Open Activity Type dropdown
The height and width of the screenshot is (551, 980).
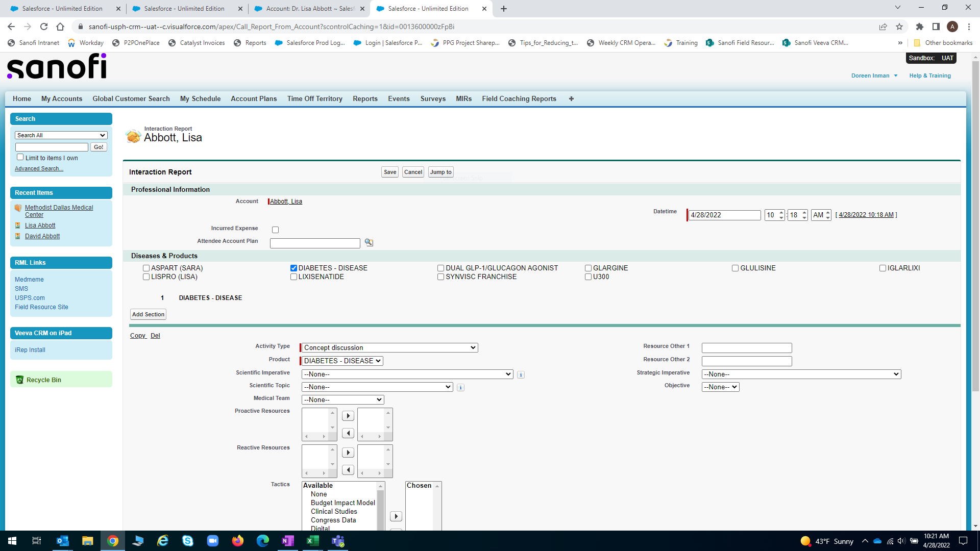pos(390,348)
